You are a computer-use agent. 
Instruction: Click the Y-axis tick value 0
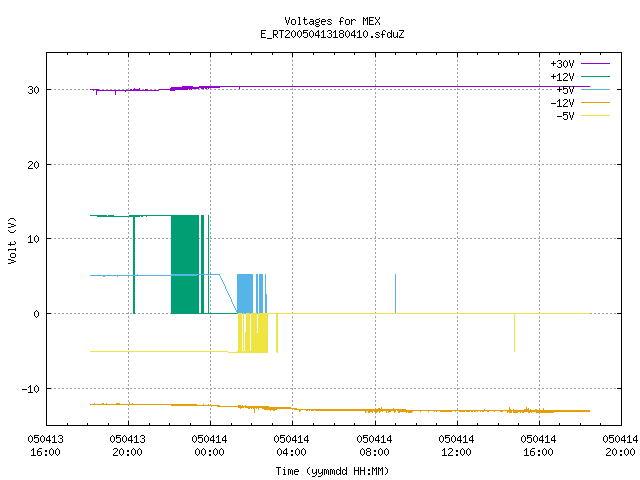(x=37, y=314)
